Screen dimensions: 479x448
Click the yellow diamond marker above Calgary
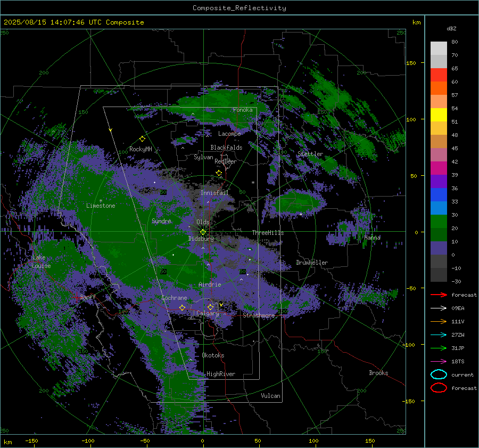(x=210, y=307)
